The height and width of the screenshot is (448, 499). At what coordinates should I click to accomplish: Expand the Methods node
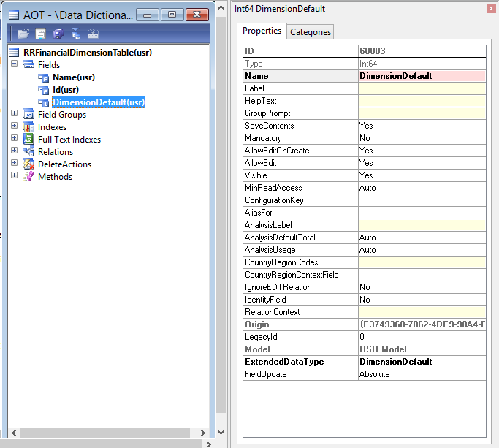tap(14, 175)
